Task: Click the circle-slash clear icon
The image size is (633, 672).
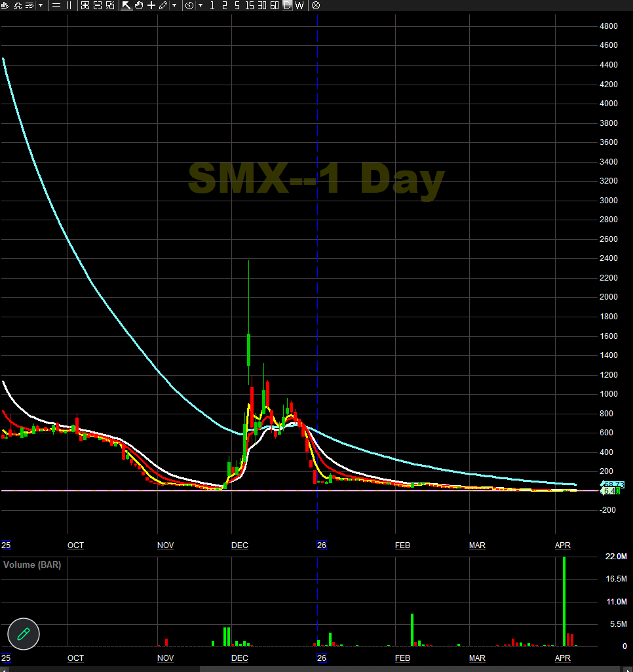Action: pos(315,5)
